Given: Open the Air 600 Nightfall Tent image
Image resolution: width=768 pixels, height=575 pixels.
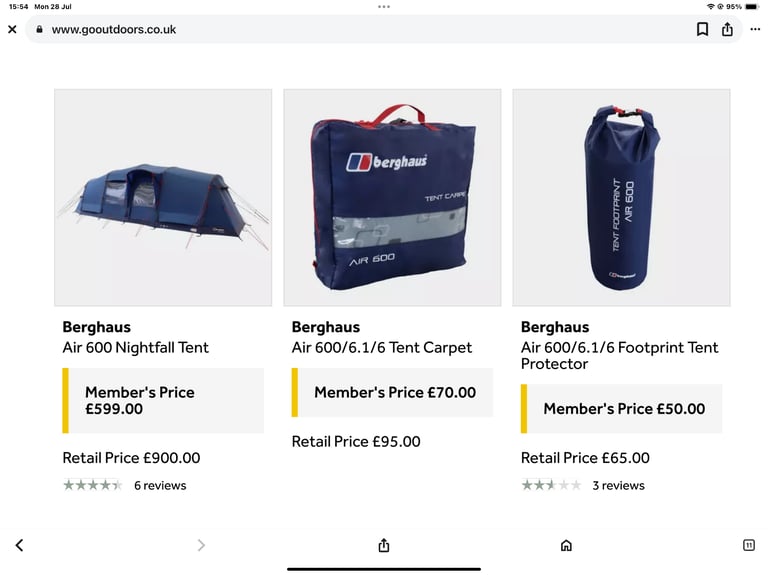Looking at the screenshot, I should click(x=163, y=198).
